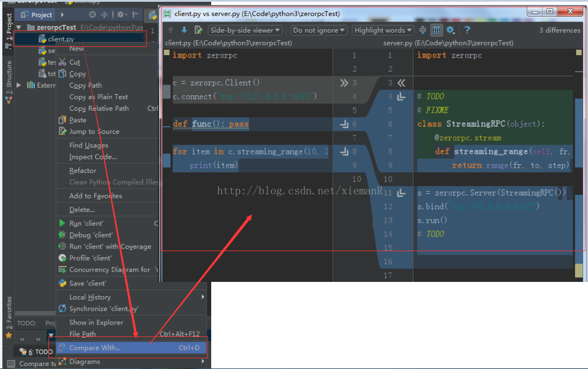Choose Copy Relative Path menu item

(x=107, y=108)
